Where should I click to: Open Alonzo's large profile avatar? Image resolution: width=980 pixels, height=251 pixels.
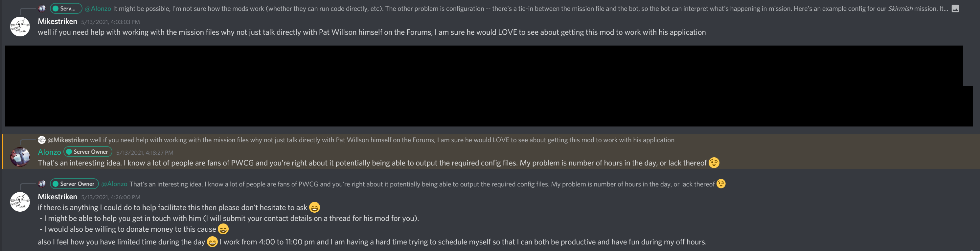pos(20,157)
